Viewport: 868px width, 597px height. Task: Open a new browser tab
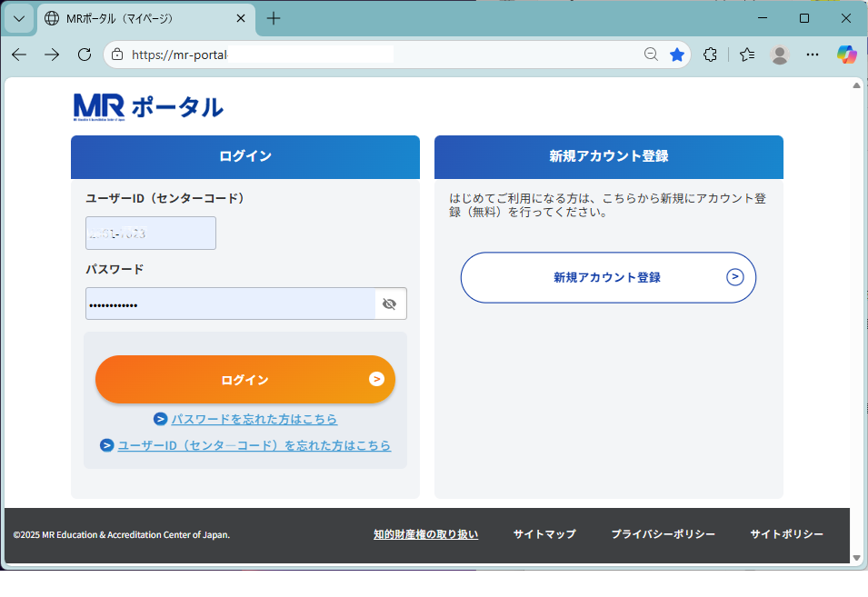(273, 18)
